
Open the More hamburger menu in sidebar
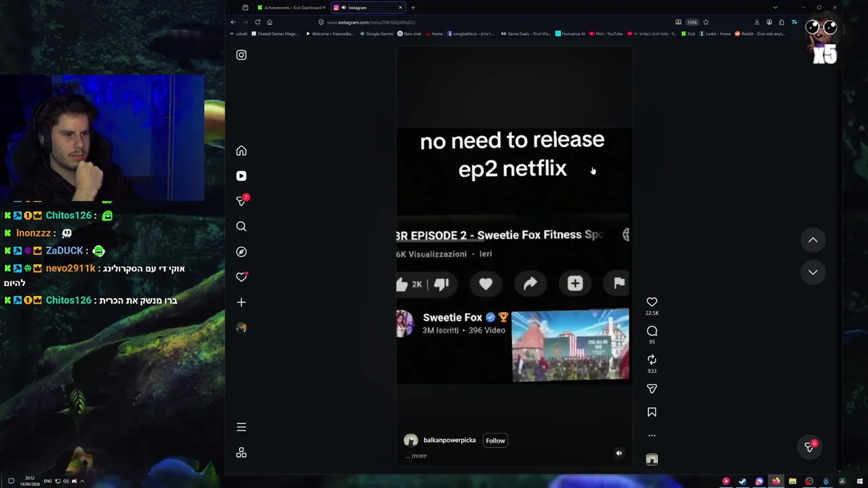241,427
